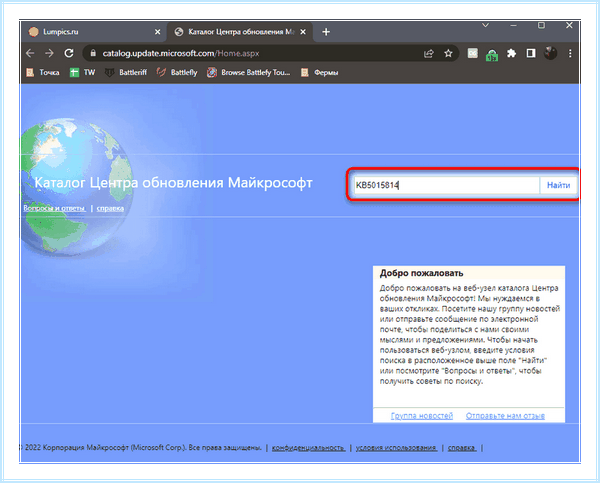Image resolution: width=600 pixels, height=483 pixels.
Task: Click the address bar URL
Action: tap(181, 53)
